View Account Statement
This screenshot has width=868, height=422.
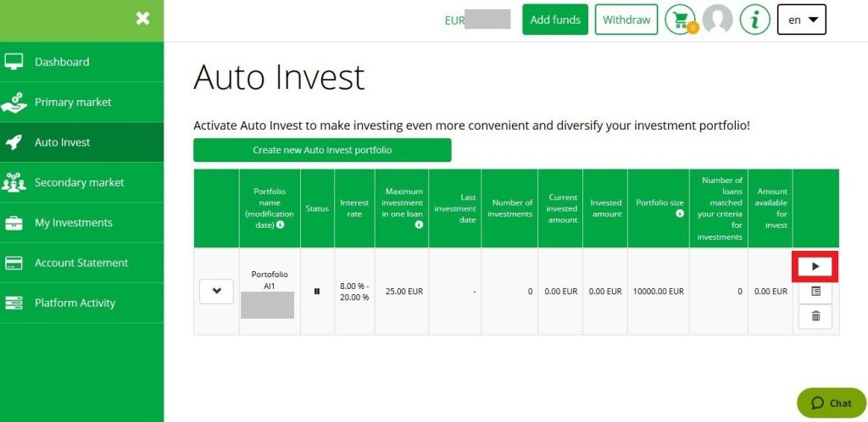click(81, 263)
